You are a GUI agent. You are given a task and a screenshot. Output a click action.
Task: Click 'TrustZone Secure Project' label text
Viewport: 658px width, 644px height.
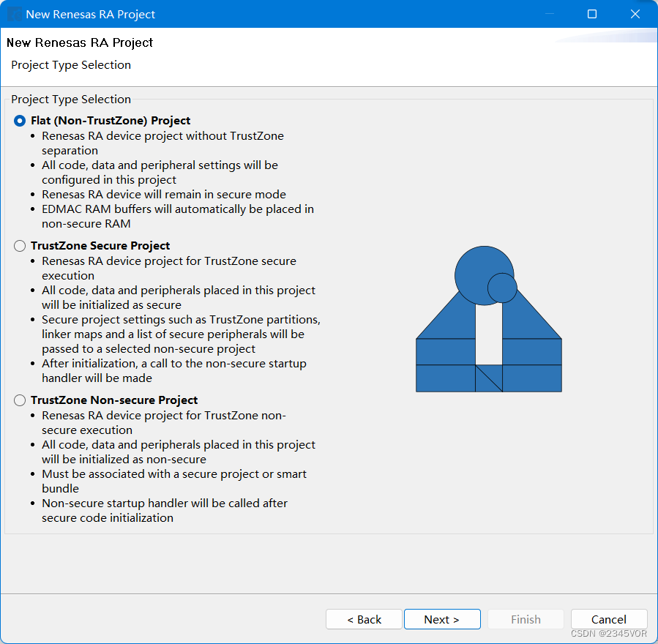(x=100, y=246)
